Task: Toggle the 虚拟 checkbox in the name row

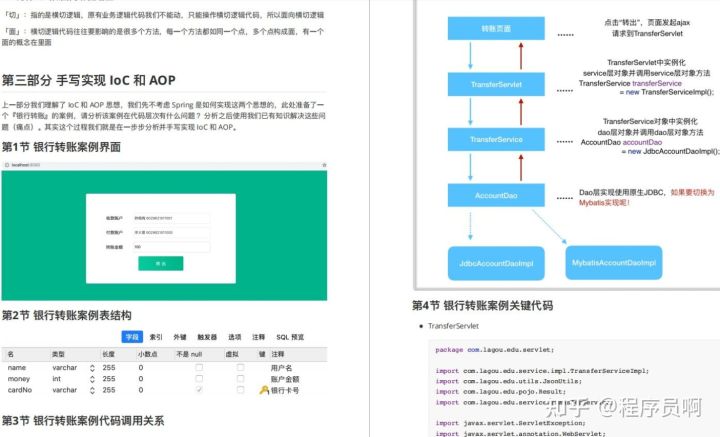Action: click(x=240, y=368)
